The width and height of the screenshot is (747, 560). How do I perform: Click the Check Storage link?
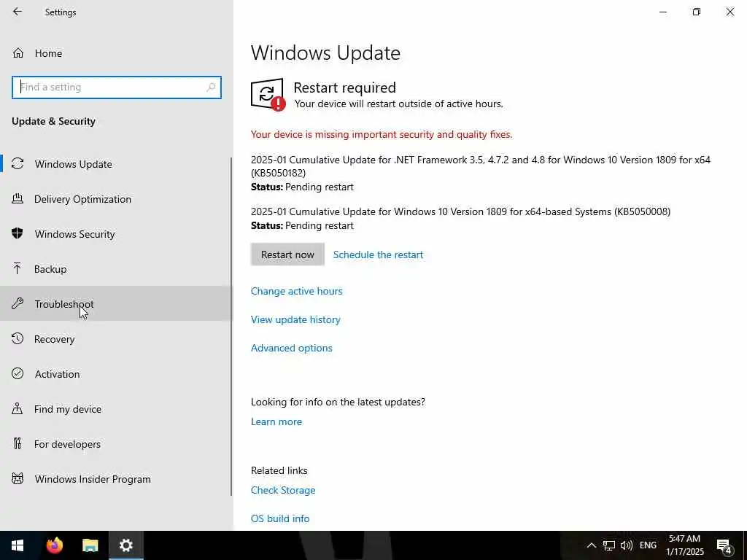point(283,490)
